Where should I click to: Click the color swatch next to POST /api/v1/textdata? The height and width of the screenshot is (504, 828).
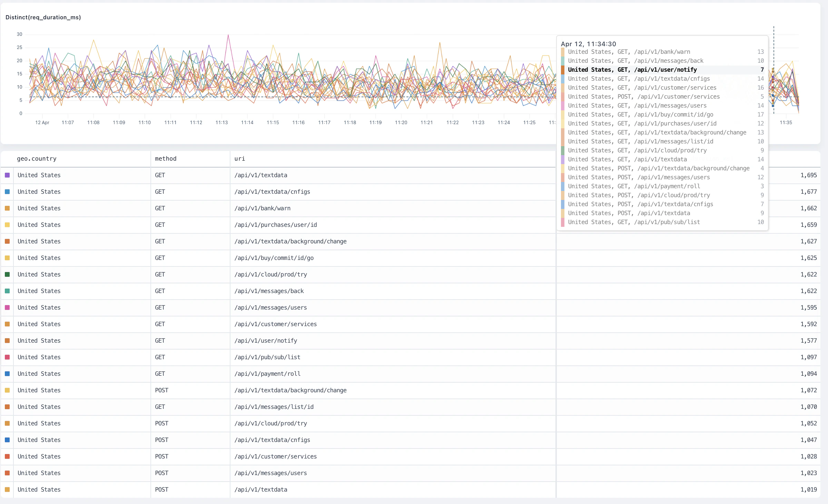pos(7,490)
